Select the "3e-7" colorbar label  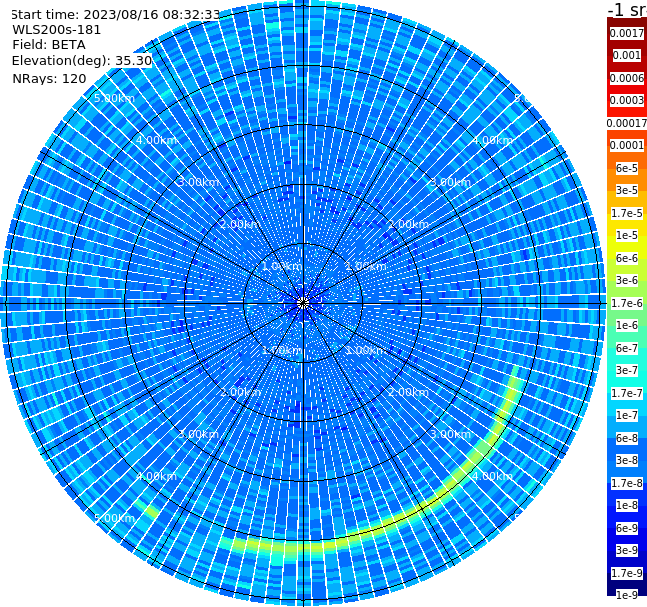[x=626, y=370]
